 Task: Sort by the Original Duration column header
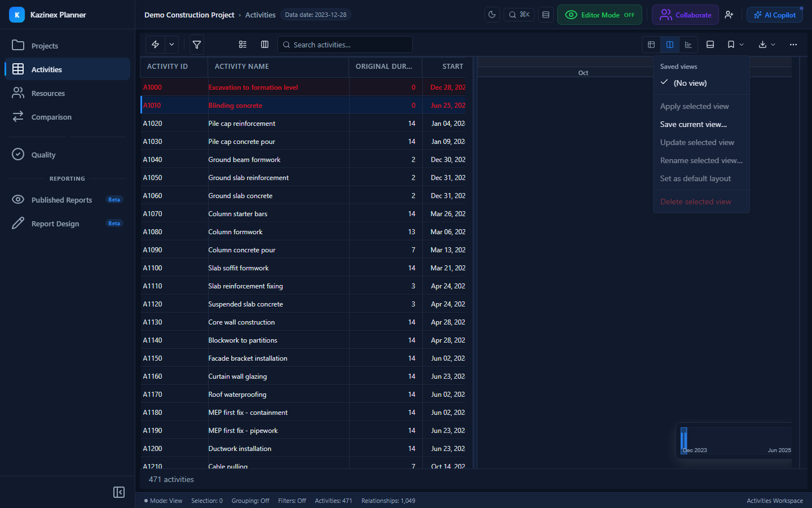coord(386,67)
